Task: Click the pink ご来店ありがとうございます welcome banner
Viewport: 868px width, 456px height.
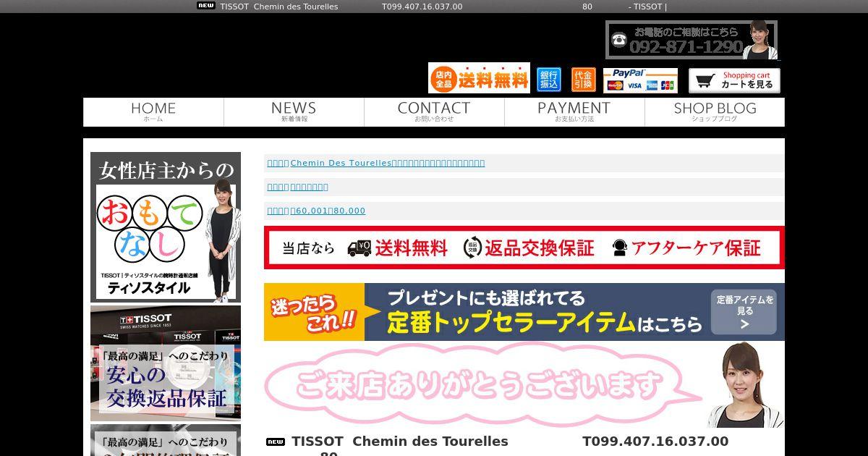Action: coord(524,385)
